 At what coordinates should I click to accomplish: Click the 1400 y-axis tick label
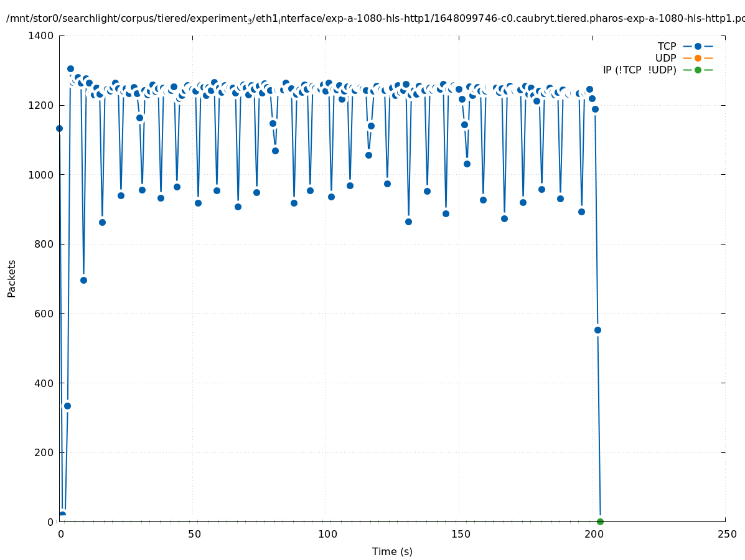(x=41, y=36)
